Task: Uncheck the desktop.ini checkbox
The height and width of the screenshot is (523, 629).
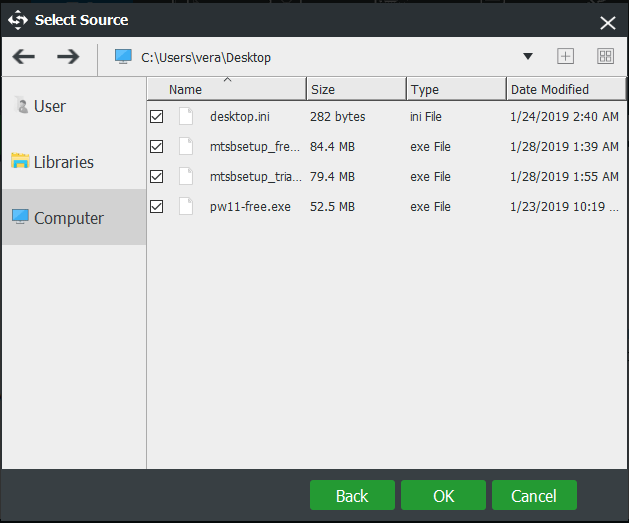Action: coord(156,117)
